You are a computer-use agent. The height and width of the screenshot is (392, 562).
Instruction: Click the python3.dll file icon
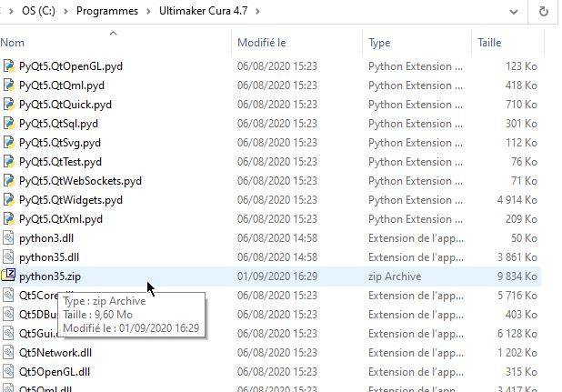(8, 238)
